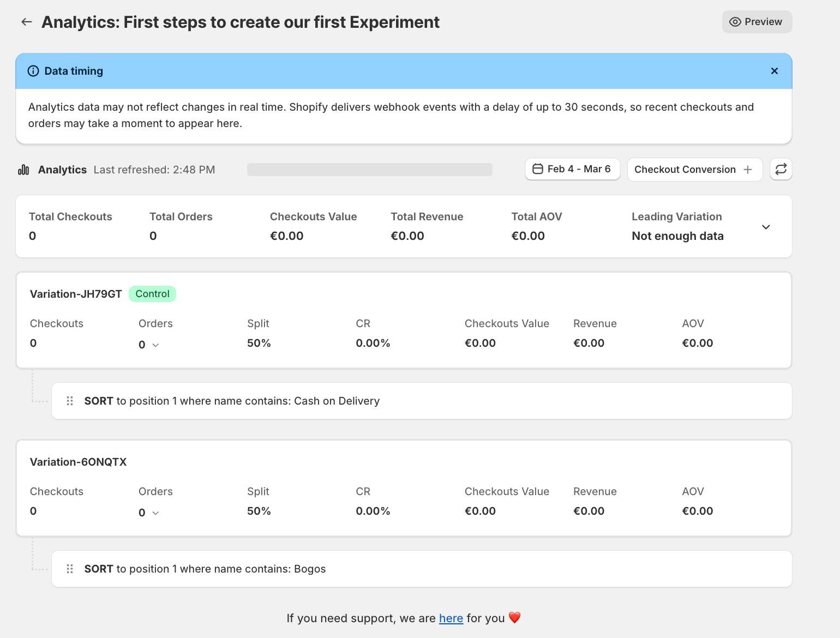The width and height of the screenshot is (840, 638).
Task: Click the Control badge
Action: [x=152, y=294]
